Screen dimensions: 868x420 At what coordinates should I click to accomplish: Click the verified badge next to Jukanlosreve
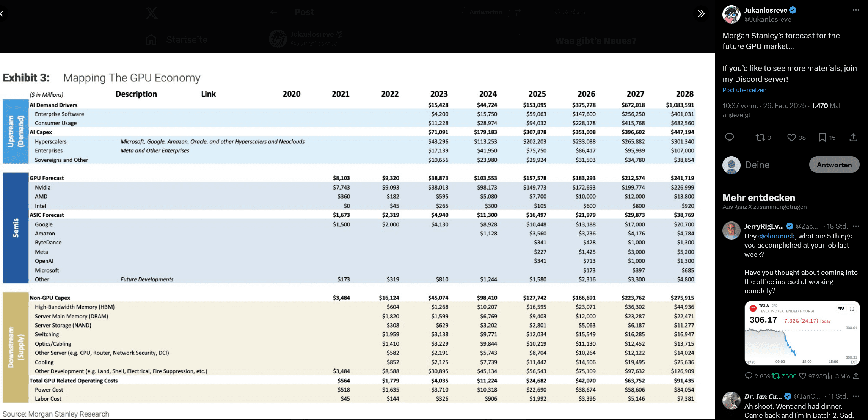click(x=793, y=10)
